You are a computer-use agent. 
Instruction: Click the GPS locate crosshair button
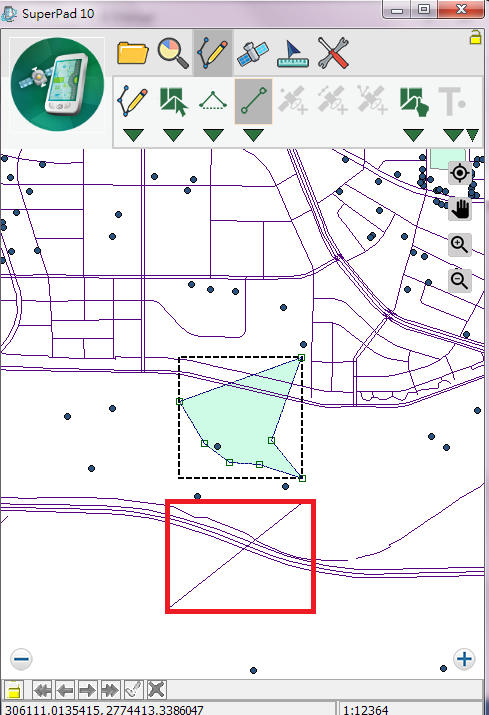pos(460,173)
